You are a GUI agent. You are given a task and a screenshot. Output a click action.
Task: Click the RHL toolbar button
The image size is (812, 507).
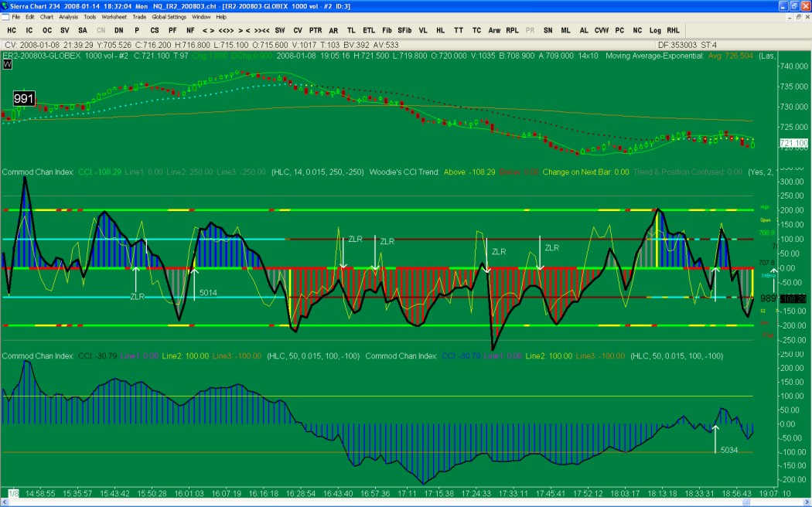(674, 30)
